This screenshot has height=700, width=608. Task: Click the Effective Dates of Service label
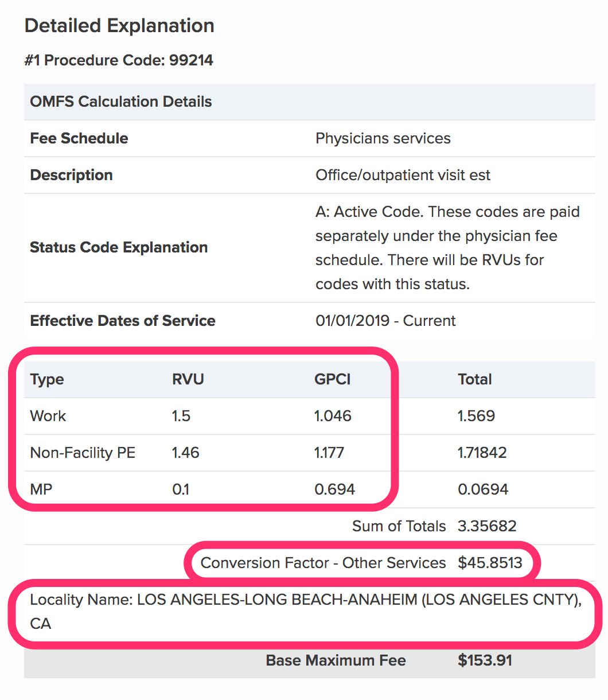pyautogui.click(x=123, y=321)
